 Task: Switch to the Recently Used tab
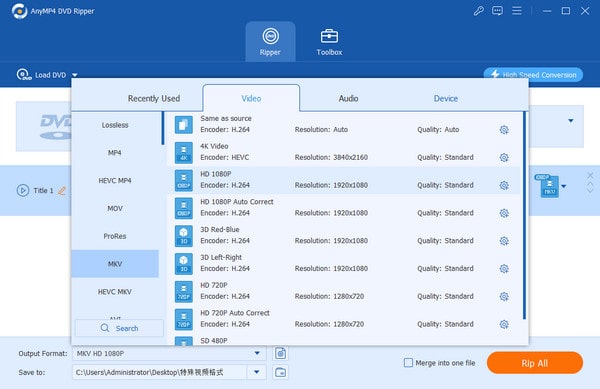[154, 98]
